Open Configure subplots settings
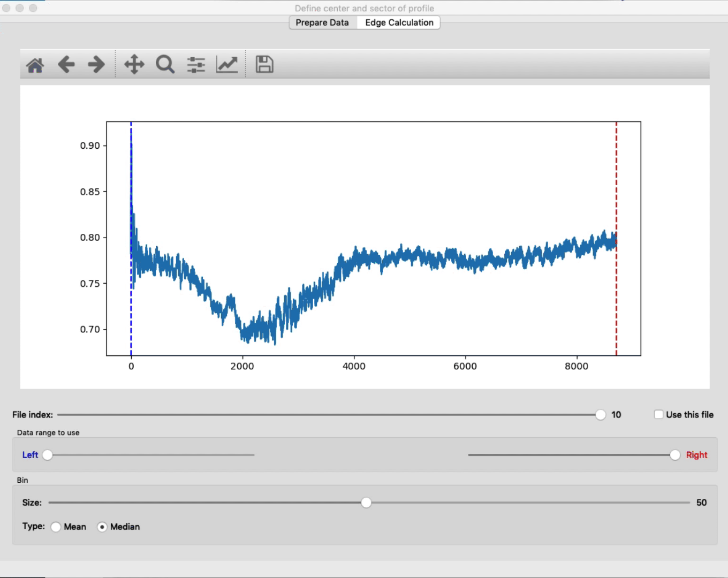 point(196,65)
